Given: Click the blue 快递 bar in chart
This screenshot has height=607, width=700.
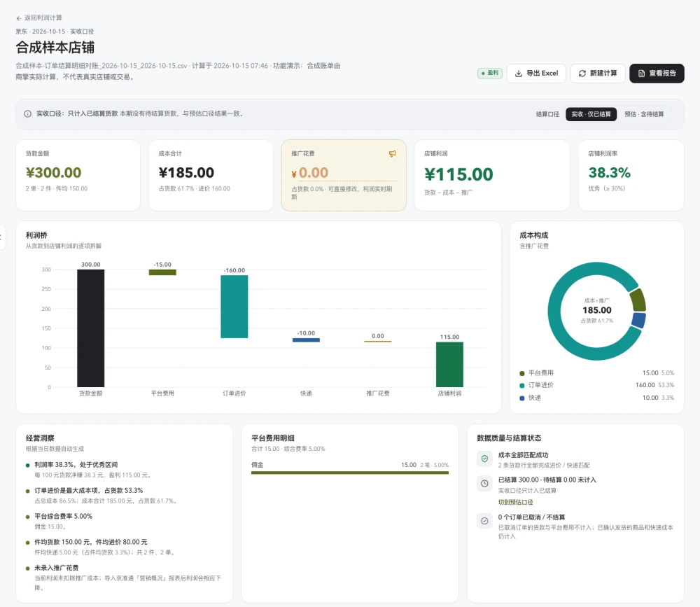Looking at the screenshot, I should click(x=307, y=340).
